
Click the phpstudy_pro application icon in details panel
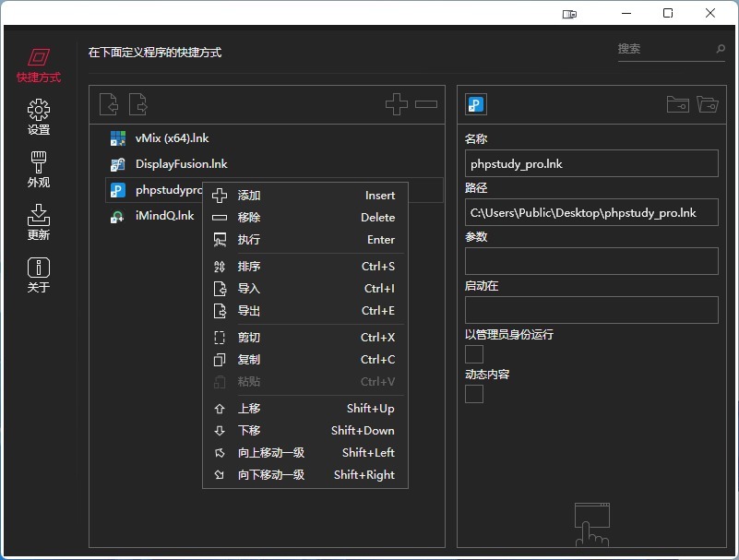(x=474, y=104)
